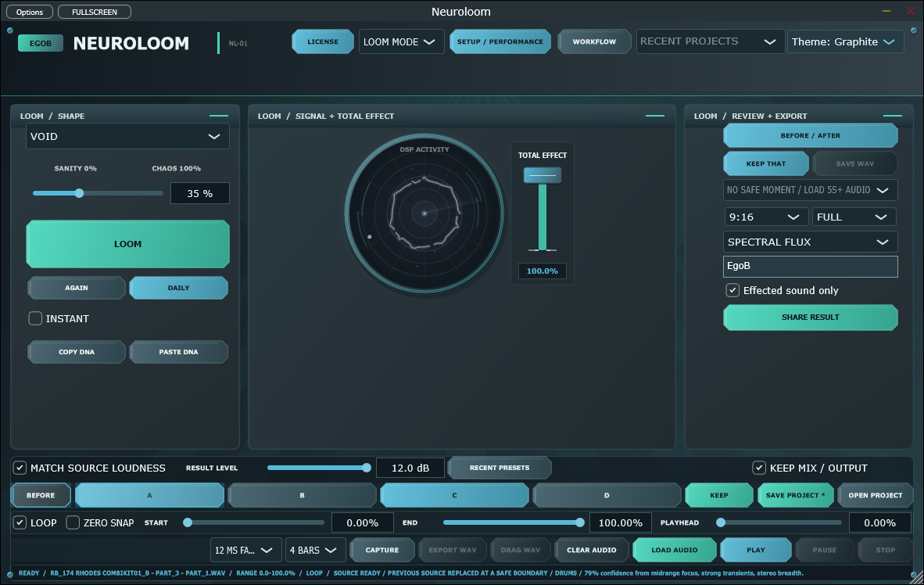924x585 pixels.
Task: Click OPEN PROJECT button
Action: [875, 495]
